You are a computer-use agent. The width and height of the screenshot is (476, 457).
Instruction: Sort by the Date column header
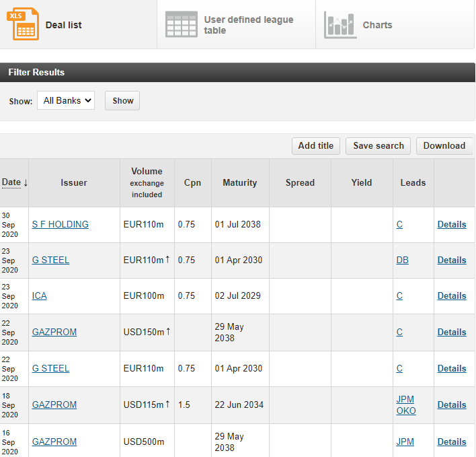click(x=14, y=182)
